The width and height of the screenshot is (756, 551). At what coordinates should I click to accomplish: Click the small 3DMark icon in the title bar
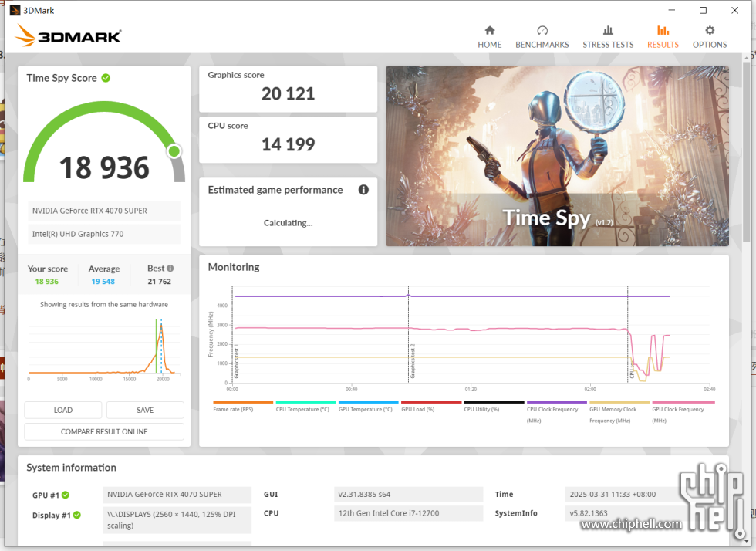(x=15, y=10)
